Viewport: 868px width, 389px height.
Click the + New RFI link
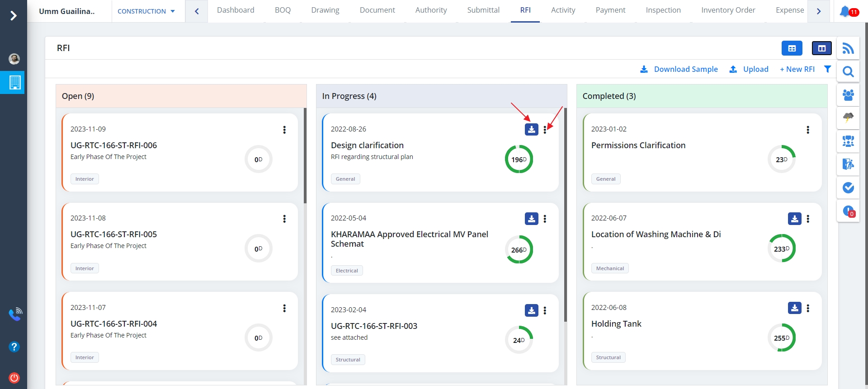[797, 69]
